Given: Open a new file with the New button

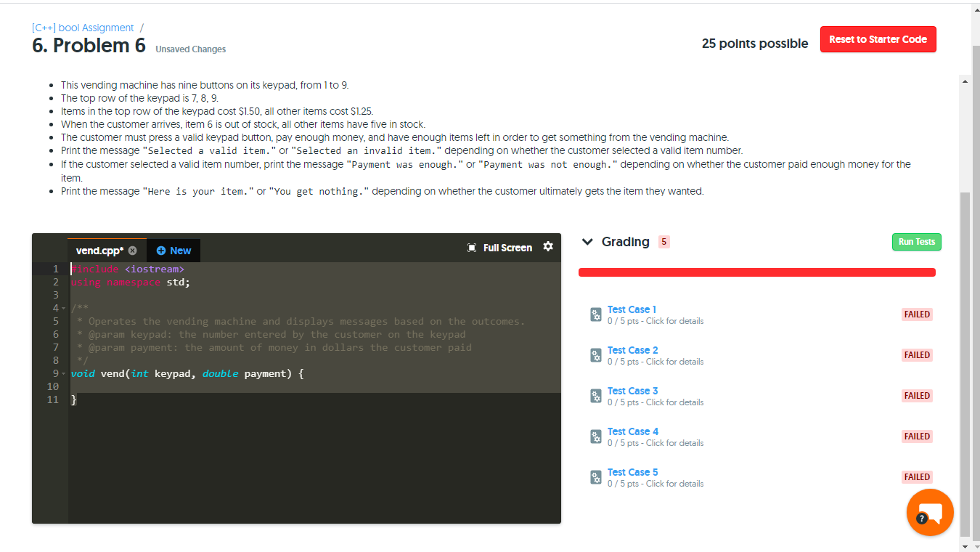Looking at the screenshot, I should point(173,250).
